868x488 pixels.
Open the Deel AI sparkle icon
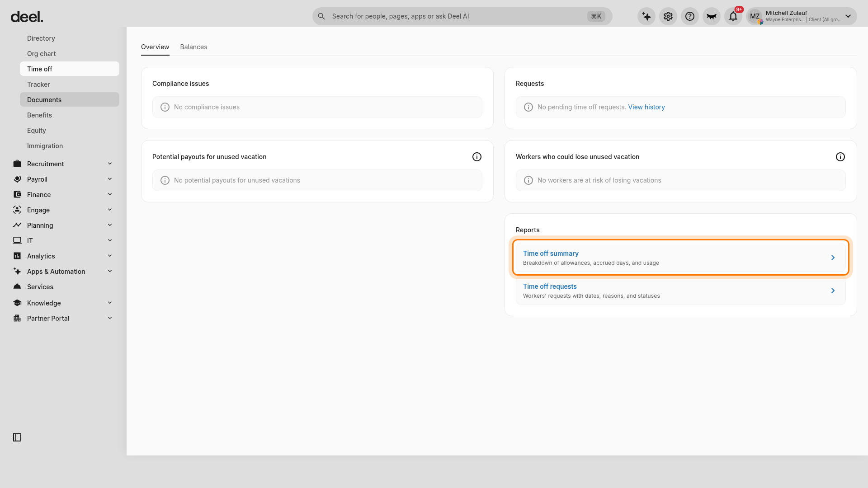[646, 16]
